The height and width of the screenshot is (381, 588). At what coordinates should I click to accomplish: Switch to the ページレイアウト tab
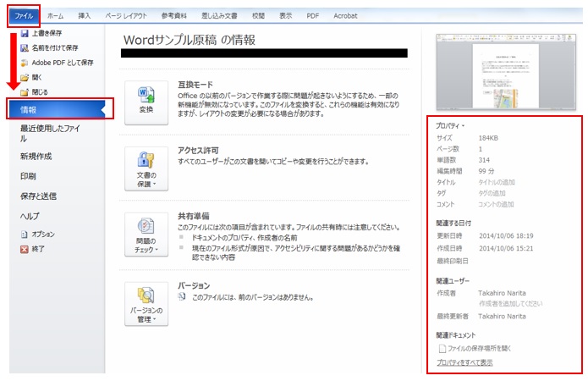(125, 16)
